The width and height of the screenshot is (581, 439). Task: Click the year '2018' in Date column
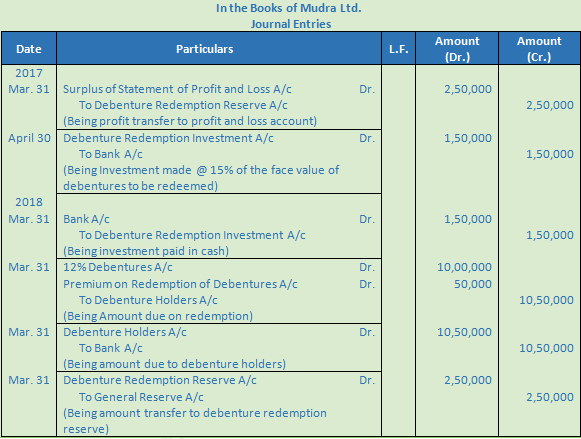tap(29, 202)
